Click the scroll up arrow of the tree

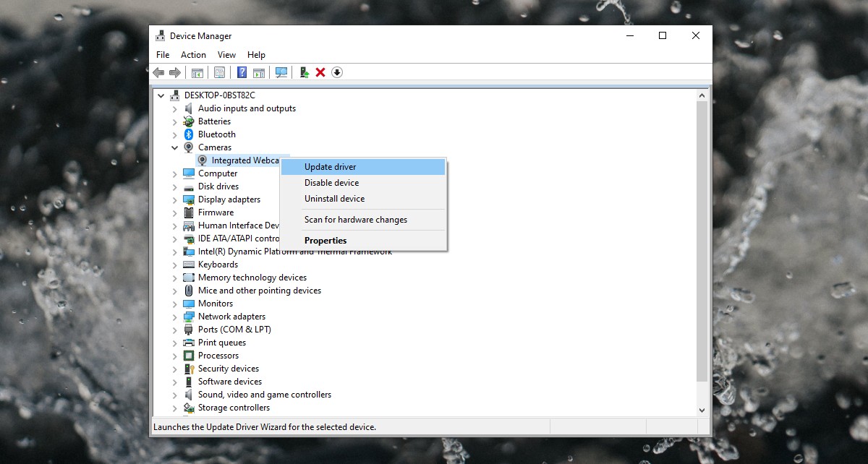point(702,95)
